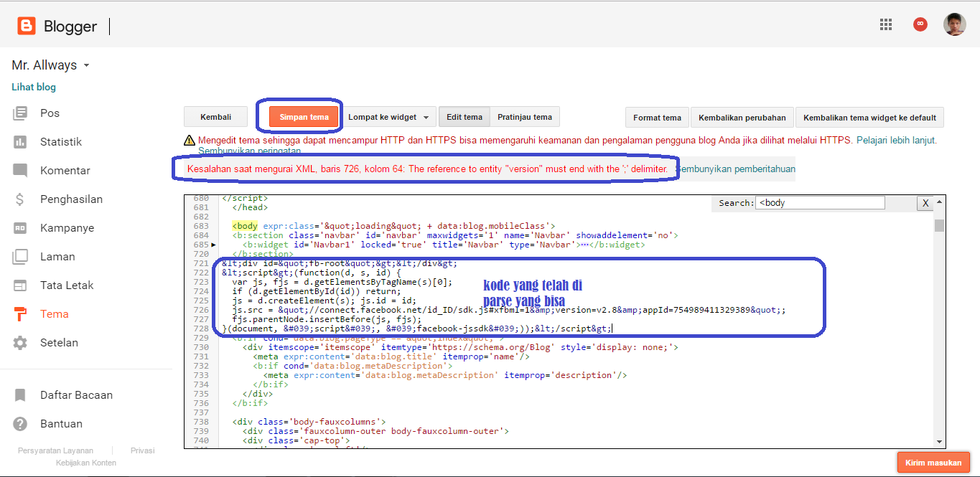Click the Penghasilan dollar icon
980x477 pixels.
coord(20,199)
